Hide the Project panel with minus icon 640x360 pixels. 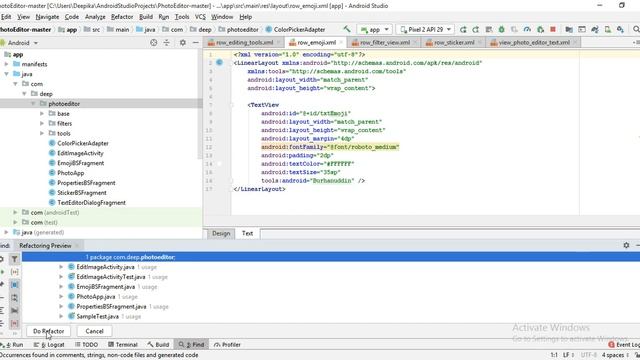click(x=196, y=42)
